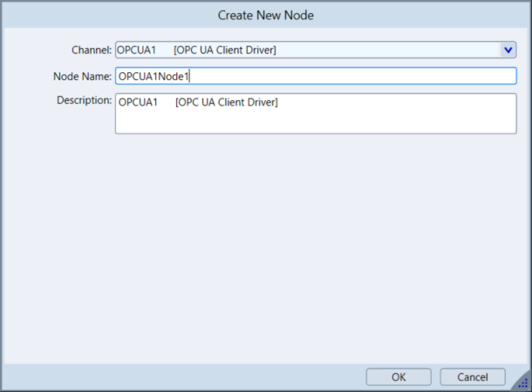532x392 pixels.
Task: Click OPCUA1 text in Channel field
Action: click(x=136, y=50)
